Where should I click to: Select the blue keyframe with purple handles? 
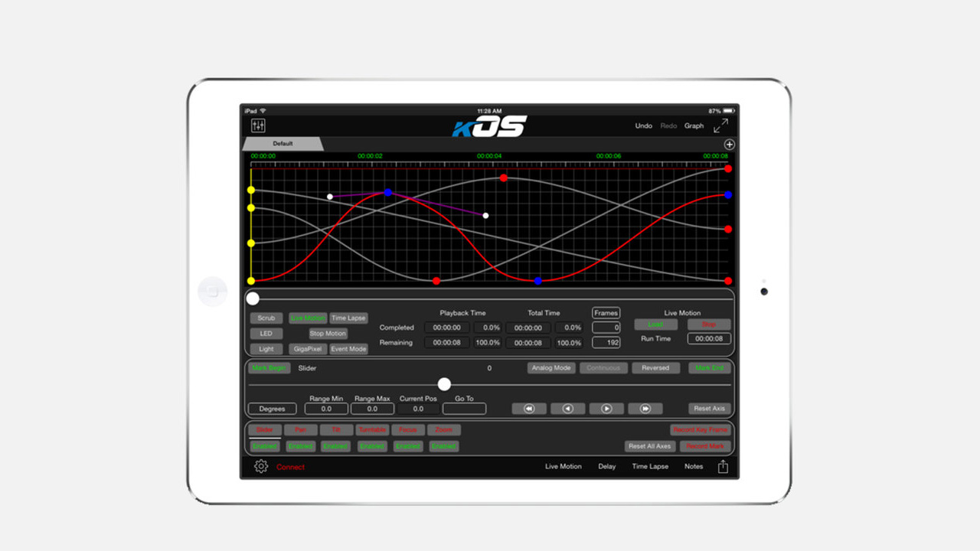[x=388, y=192]
